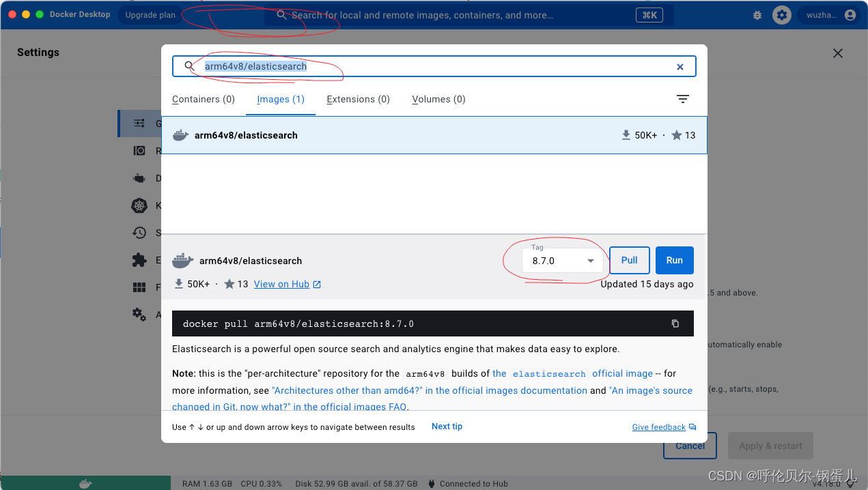
Task: Click the whale icon in result row
Action: 180,135
